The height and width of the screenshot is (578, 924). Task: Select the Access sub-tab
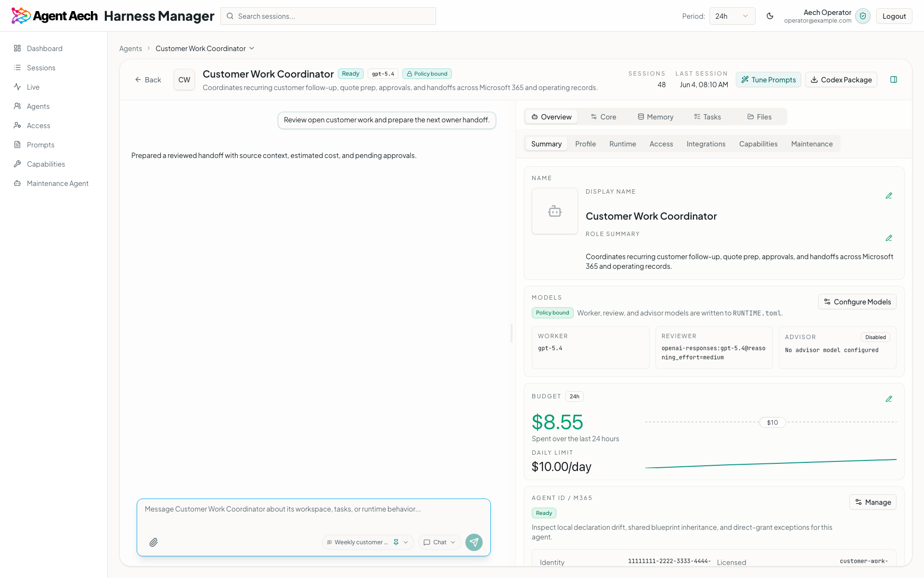coord(661,144)
